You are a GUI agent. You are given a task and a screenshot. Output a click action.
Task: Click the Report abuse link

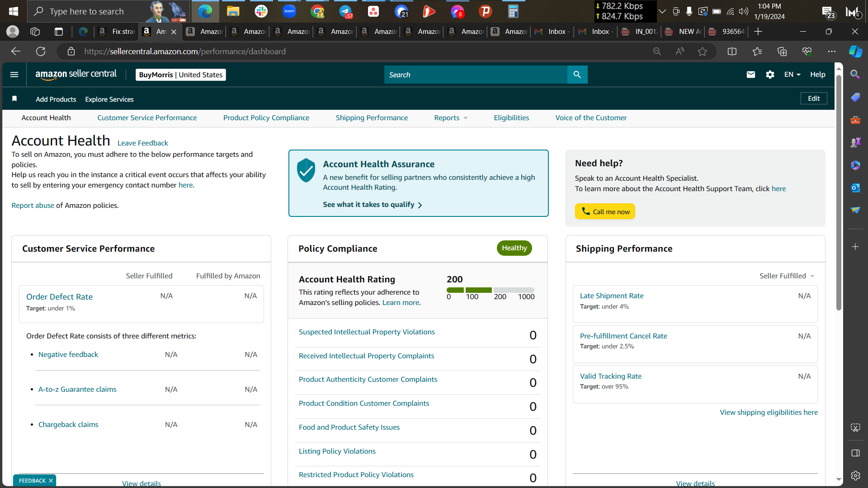33,206
